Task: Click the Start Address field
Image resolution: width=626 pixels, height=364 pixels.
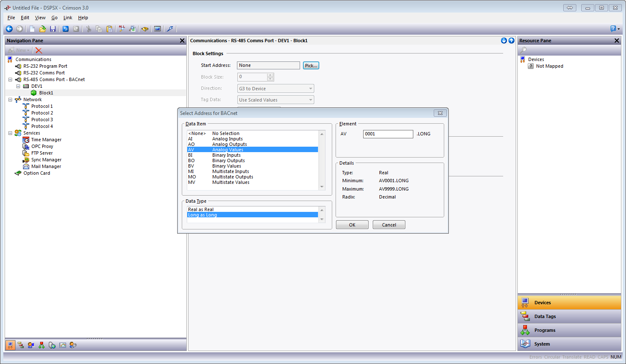Action: click(268, 65)
